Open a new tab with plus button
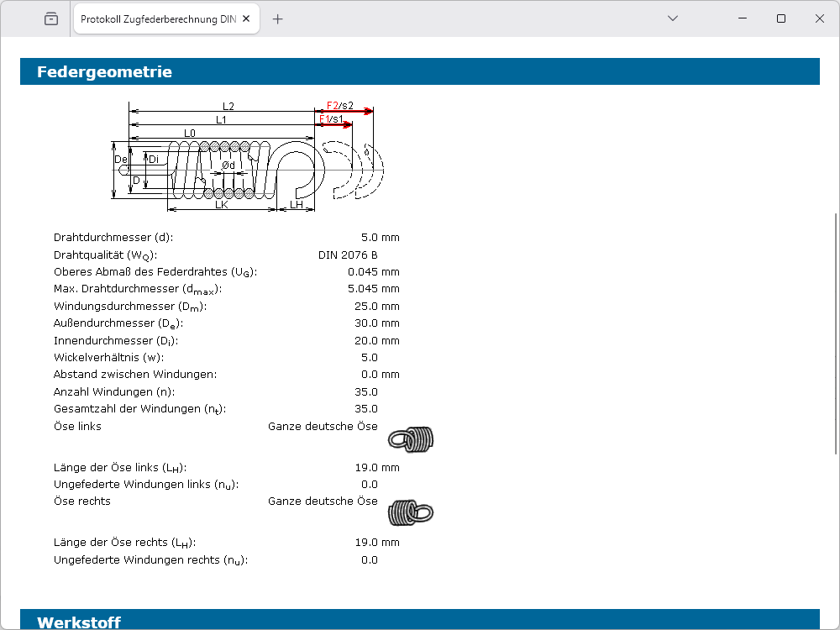Screen dimensions: 840x630 tap(278, 18)
